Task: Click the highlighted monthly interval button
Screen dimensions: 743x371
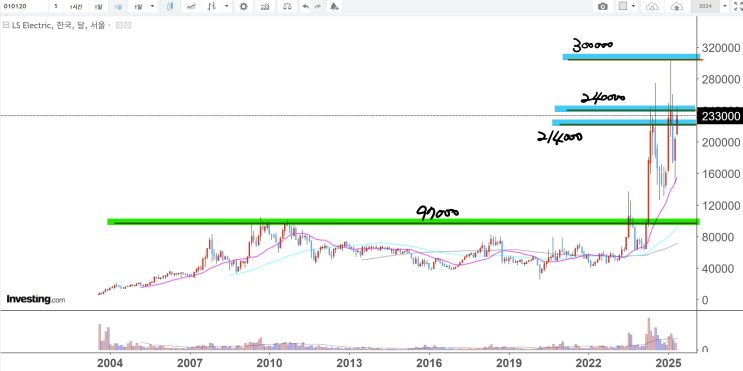Action: 118,6
